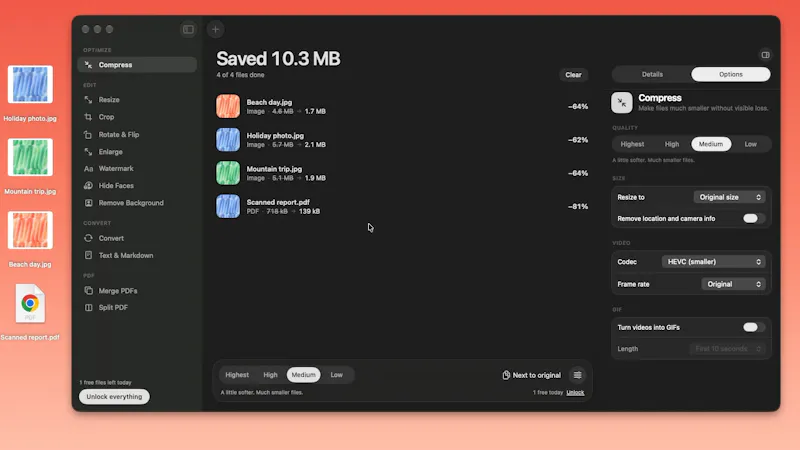Select the Beach day.jpg desktop file

pos(30,240)
